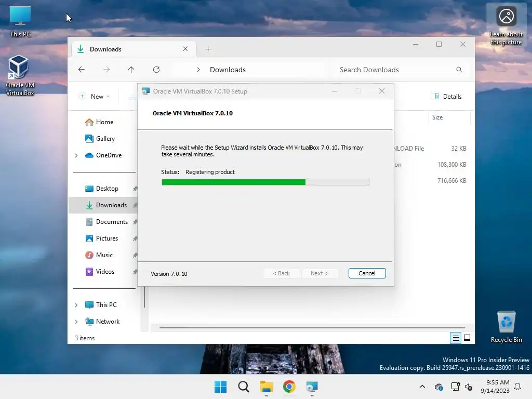Screen dimensions: 532x399
Task: Click the horizontal scrollbar in Explorer
Action: pyautogui.click(x=312, y=328)
